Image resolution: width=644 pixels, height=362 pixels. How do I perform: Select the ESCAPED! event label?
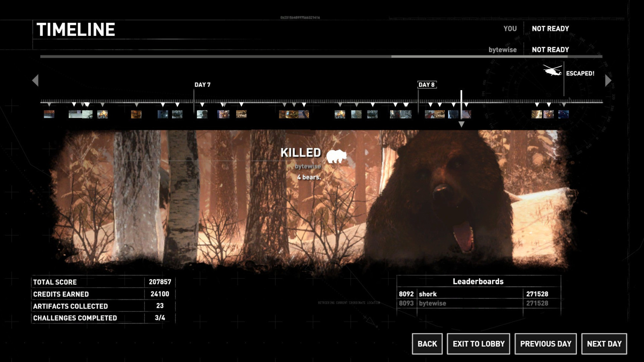coord(580,74)
